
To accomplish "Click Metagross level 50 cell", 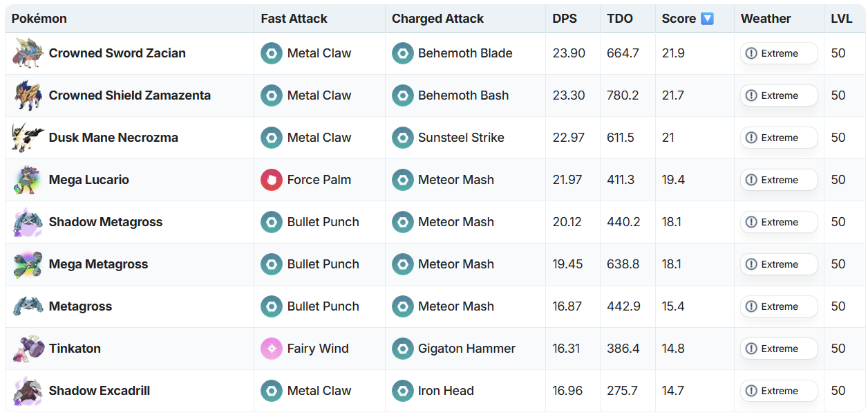I will coord(838,306).
